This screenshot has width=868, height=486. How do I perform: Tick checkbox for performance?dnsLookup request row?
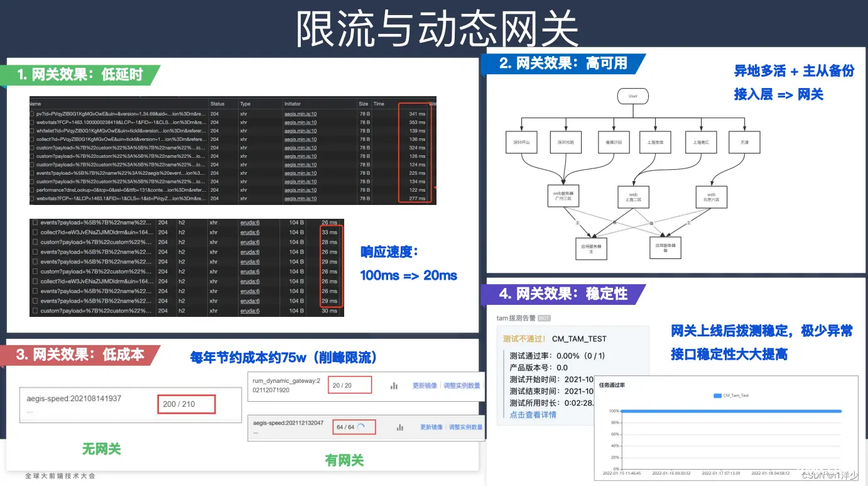tap(32, 190)
